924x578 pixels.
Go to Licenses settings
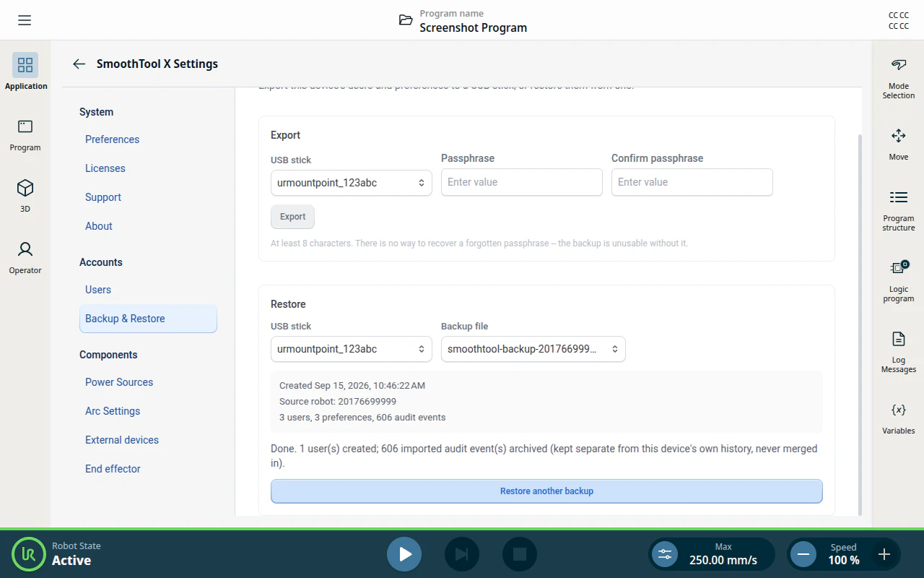click(x=148, y=168)
